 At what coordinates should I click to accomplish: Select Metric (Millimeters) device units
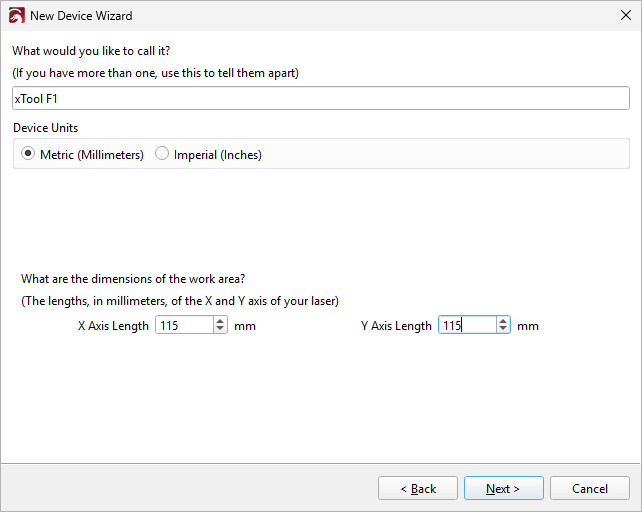click(x=82, y=154)
